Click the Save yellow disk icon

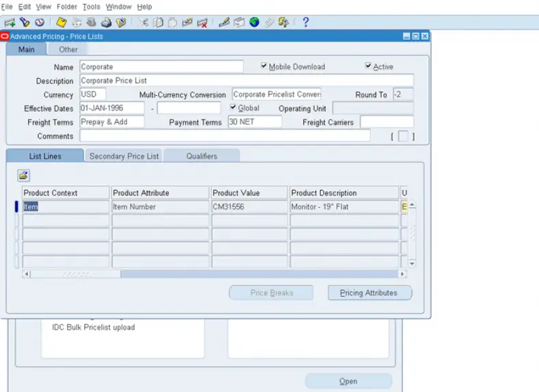(x=61, y=23)
